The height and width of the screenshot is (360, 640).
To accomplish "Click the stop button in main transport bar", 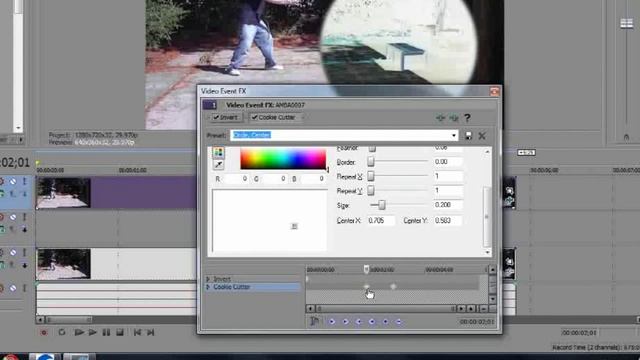I will tap(120, 333).
